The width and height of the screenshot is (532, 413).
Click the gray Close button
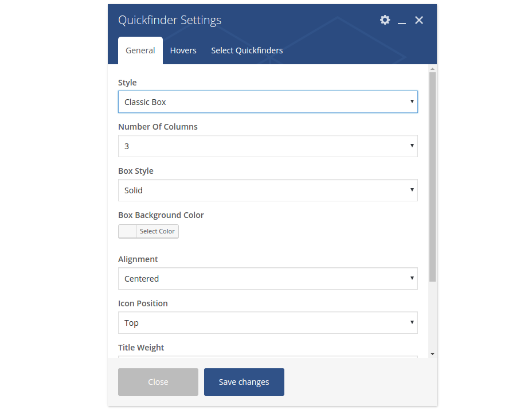point(158,382)
